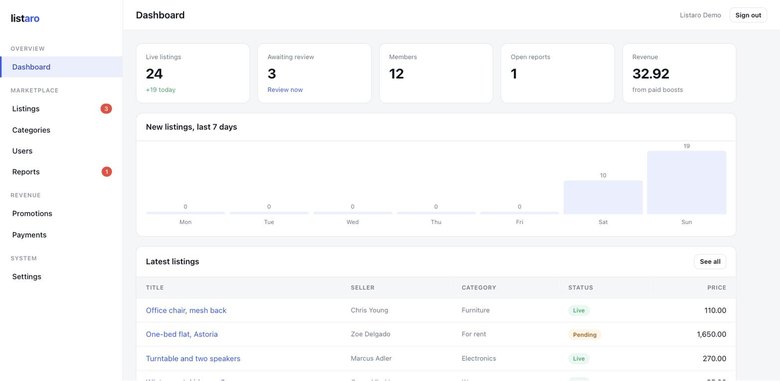Click the SELLER column header
The height and width of the screenshot is (381, 780).
[x=363, y=287]
